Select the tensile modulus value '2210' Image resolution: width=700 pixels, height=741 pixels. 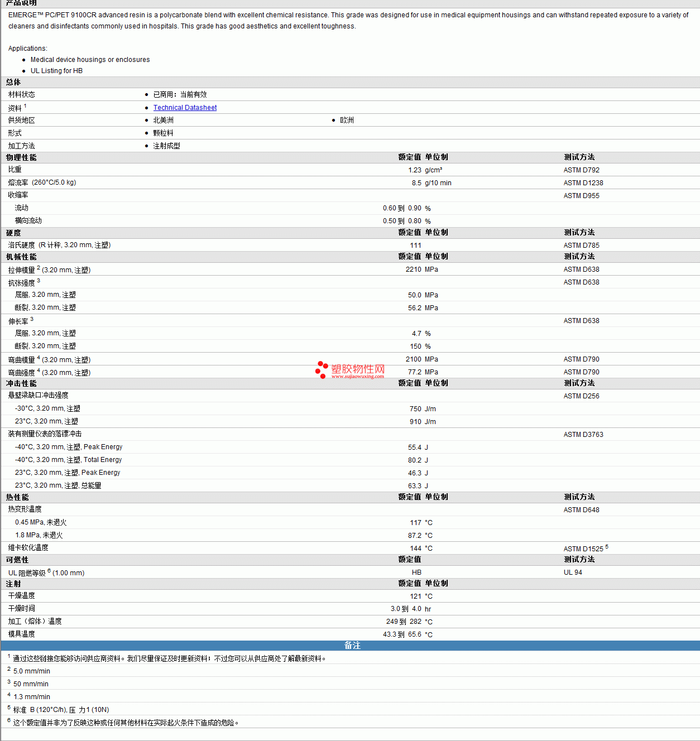click(x=414, y=270)
